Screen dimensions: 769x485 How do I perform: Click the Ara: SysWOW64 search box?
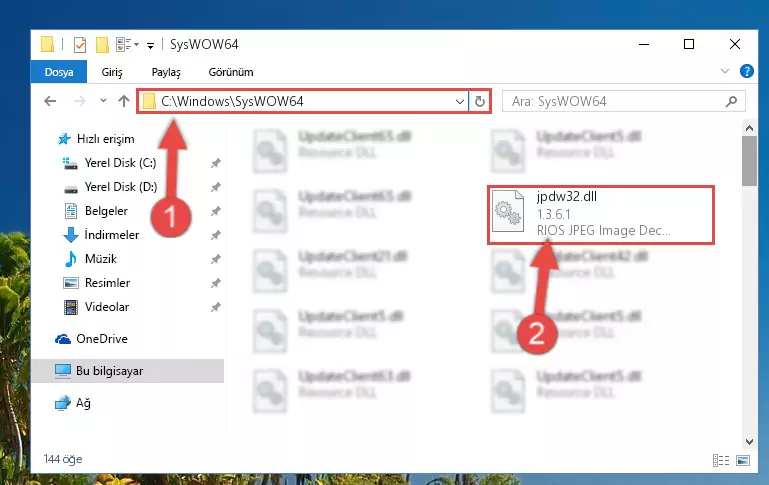(x=624, y=102)
